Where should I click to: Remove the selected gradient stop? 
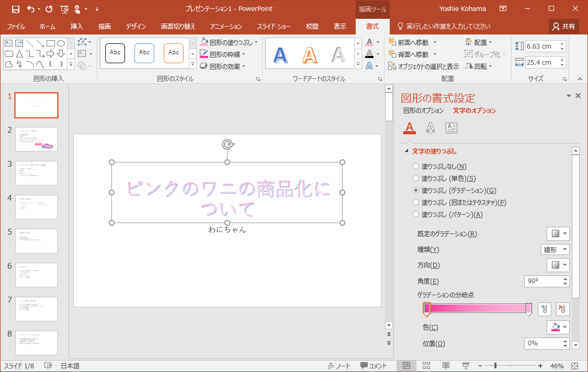[563, 309]
